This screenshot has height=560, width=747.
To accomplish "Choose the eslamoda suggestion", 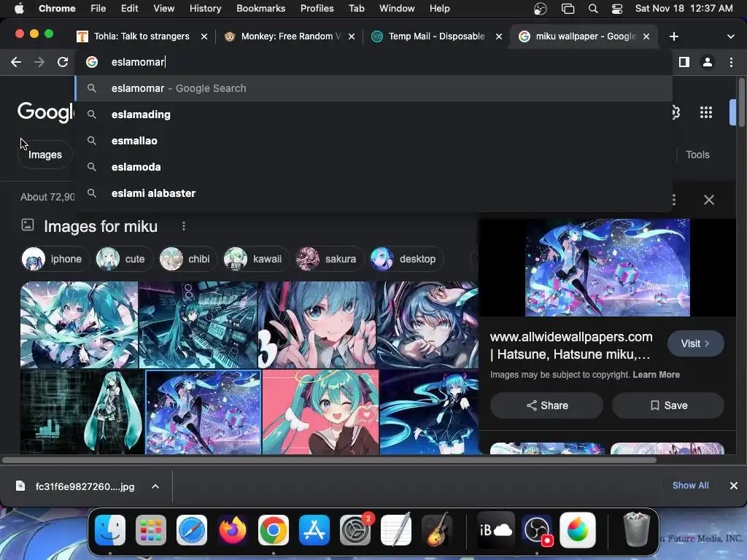I will coord(374,167).
